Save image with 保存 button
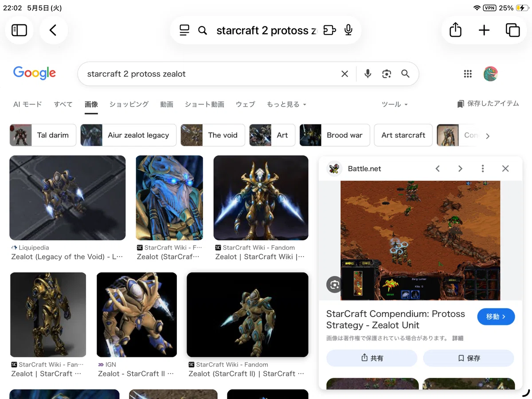The image size is (532, 399). coord(469,358)
